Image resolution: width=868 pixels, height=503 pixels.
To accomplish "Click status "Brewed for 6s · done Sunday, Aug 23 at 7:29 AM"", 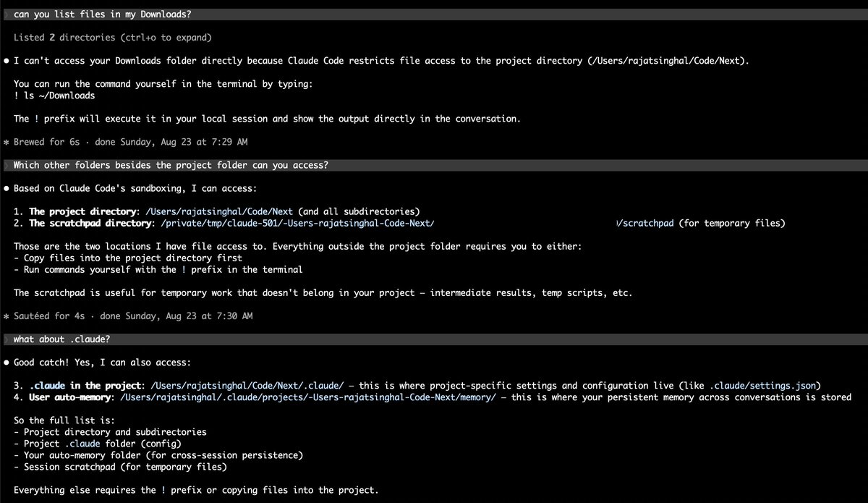I will click(x=131, y=142).
